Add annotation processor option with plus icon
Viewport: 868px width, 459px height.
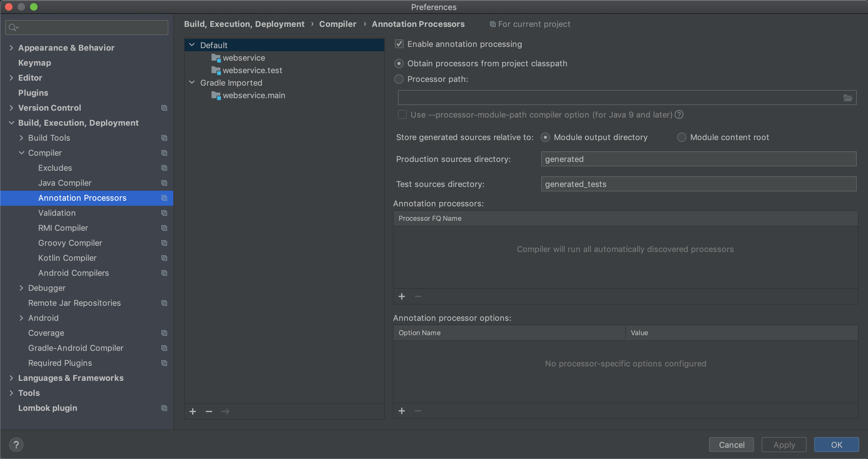tap(402, 411)
